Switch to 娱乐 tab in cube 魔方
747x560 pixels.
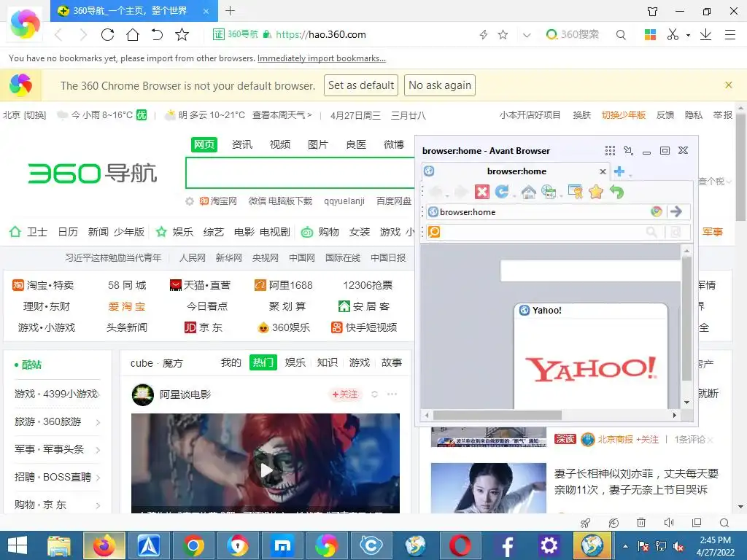(x=295, y=362)
